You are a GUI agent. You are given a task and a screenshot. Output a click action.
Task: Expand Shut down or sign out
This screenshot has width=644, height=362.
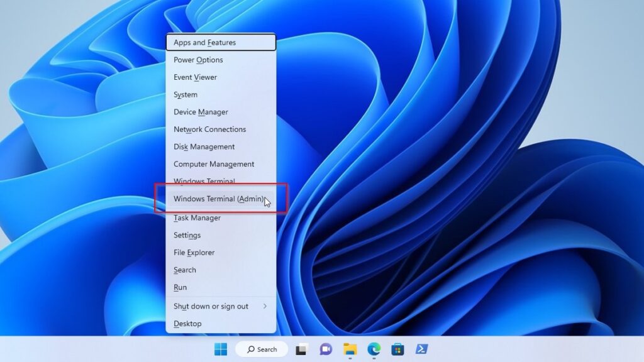pos(221,306)
